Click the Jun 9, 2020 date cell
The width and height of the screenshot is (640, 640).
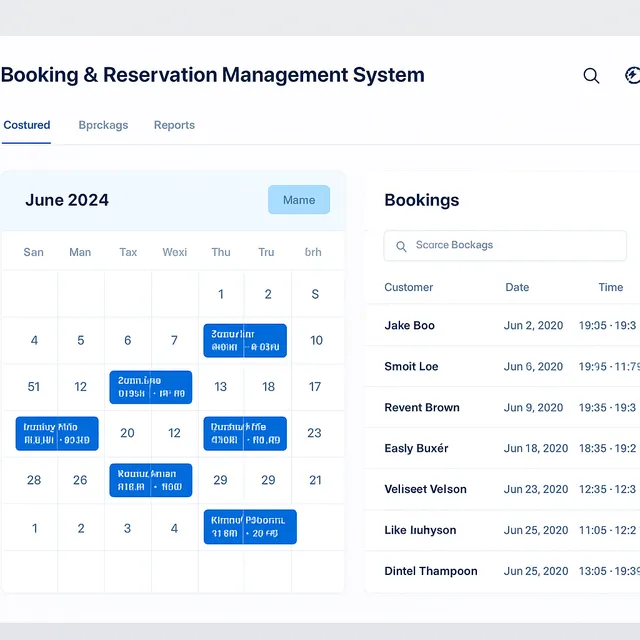(533, 407)
